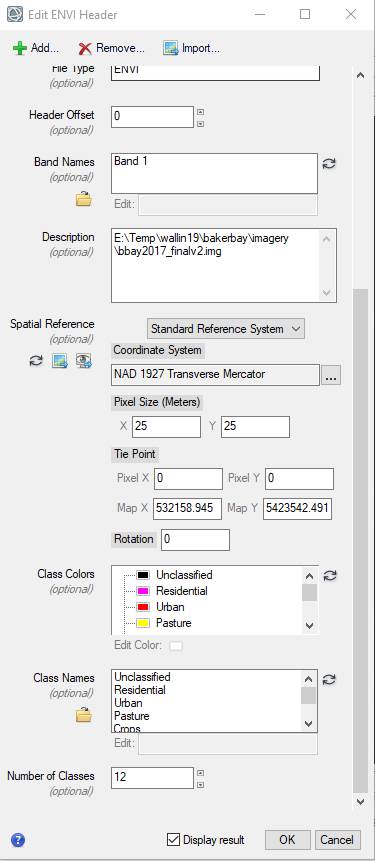Decrease Number of Classes stepper arrow
The height and width of the screenshot is (861, 375).
[200, 785]
